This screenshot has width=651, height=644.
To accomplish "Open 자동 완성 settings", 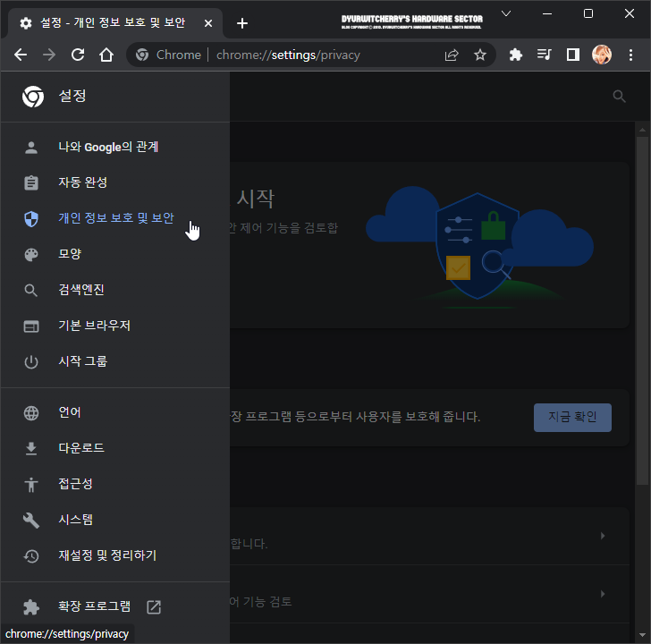I will point(115,182).
